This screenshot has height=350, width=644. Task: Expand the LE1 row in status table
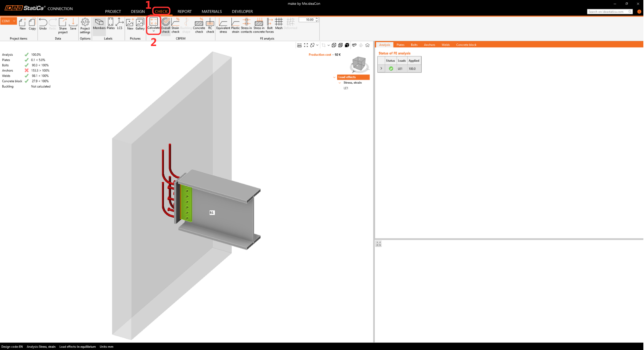click(x=381, y=69)
